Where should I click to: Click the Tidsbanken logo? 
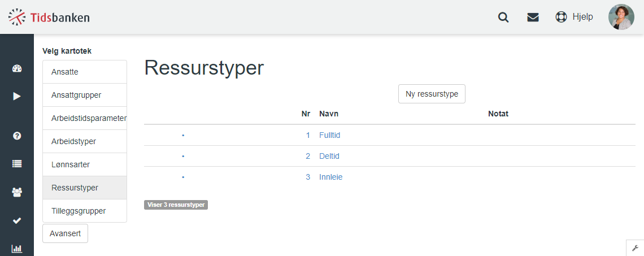pyautogui.click(x=49, y=18)
